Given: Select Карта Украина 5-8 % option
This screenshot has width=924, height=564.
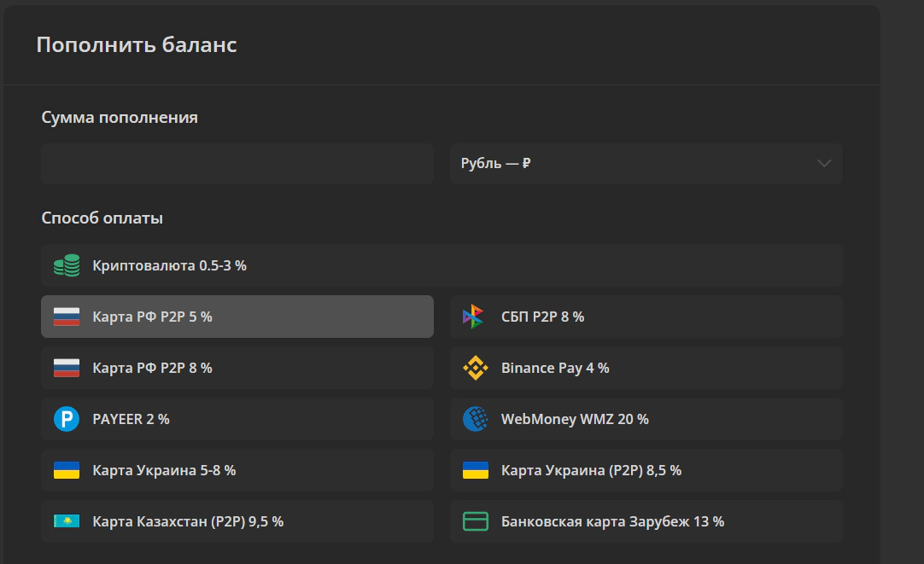Looking at the screenshot, I should (x=237, y=470).
